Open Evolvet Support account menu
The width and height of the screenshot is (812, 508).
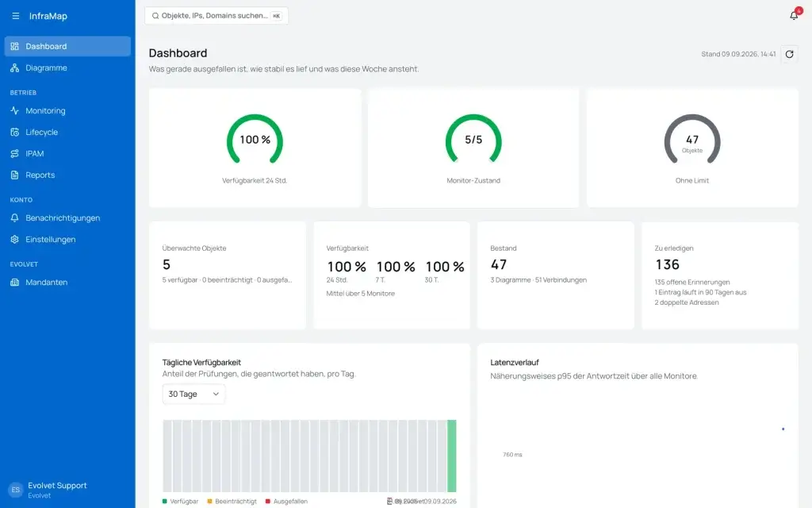67,490
